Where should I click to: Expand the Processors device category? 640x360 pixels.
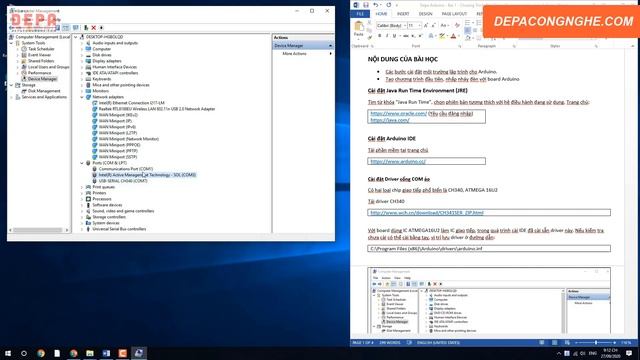coord(82,199)
